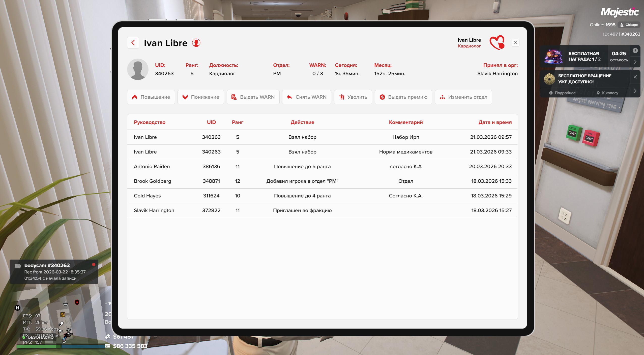Expand the free spin notification chevron
The height and width of the screenshot is (355, 644).
(635, 91)
